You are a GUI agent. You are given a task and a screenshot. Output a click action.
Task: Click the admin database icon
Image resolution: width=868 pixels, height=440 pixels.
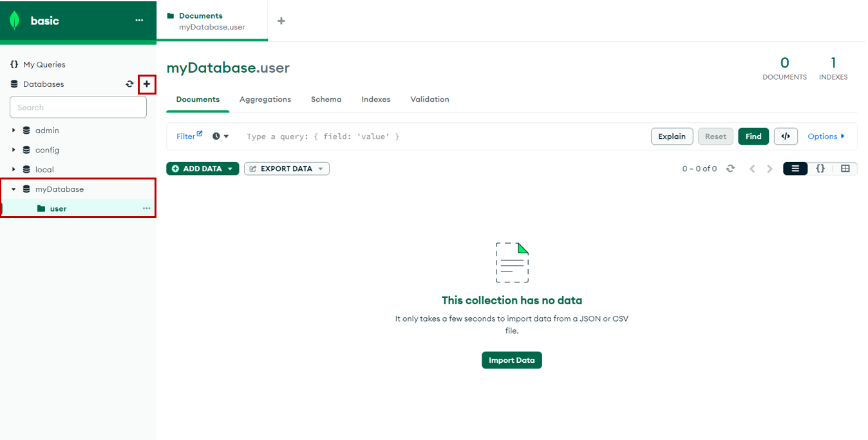pyautogui.click(x=26, y=131)
